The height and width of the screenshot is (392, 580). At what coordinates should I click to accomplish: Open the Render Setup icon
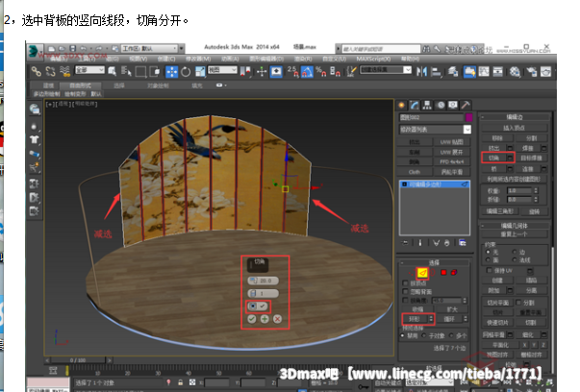coord(532,71)
